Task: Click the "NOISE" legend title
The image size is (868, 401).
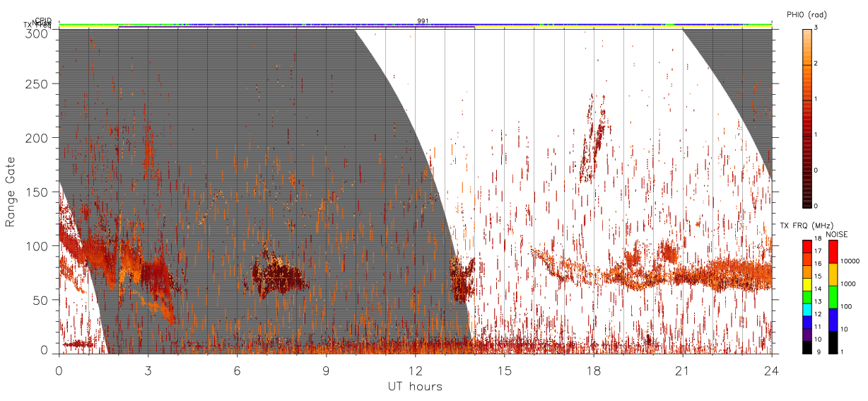Action: (x=837, y=233)
